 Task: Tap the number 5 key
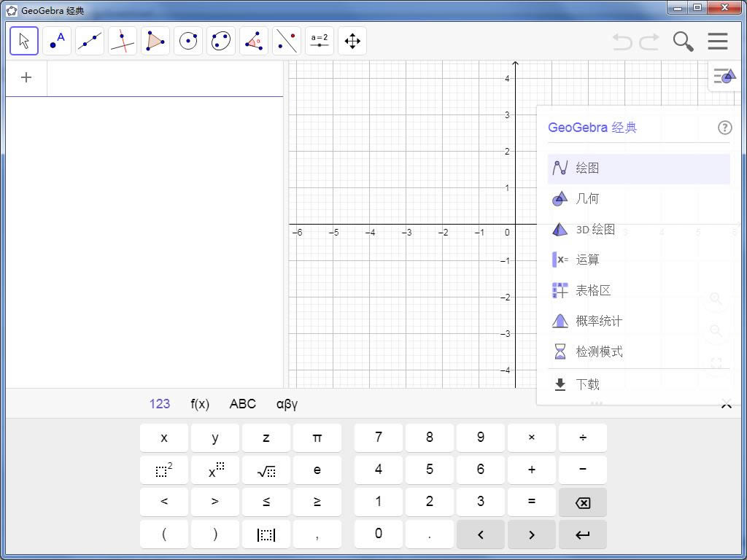430,470
